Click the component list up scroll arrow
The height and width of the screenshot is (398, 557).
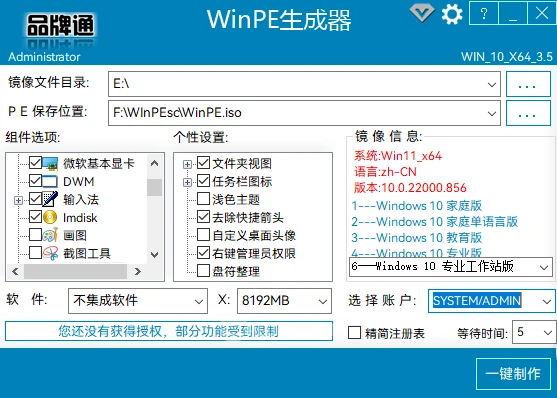154,163
